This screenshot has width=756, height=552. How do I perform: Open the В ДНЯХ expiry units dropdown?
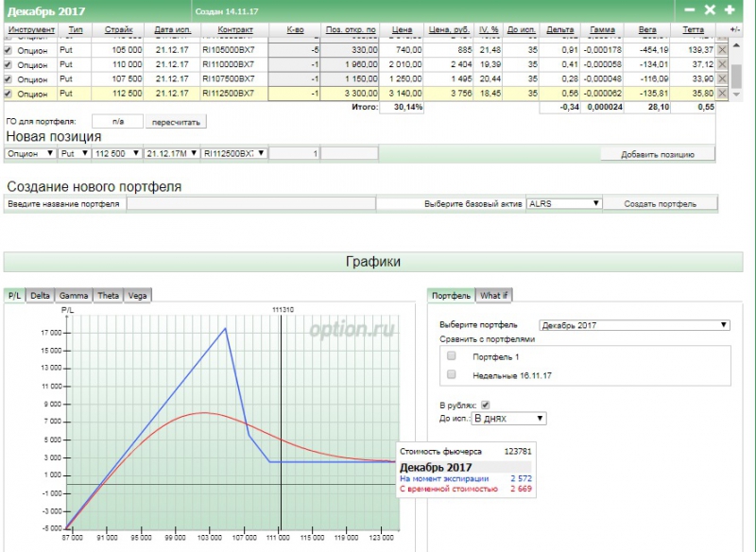coord(508,418)
